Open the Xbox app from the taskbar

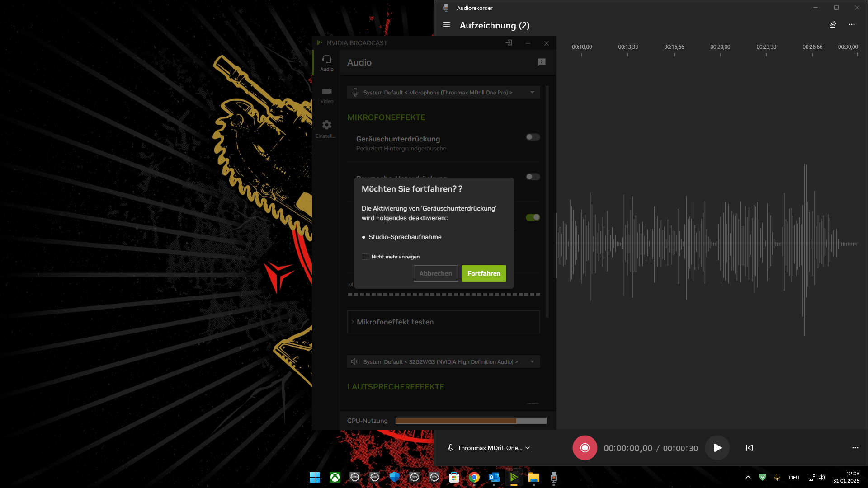335,477
